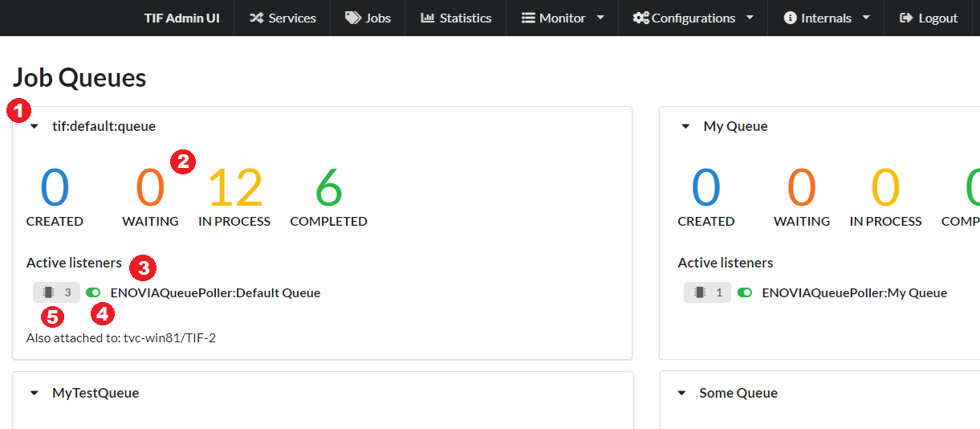Toggle the Default Queue listener switch
Screen dimensions: 980x429
(x=93, y=292)
